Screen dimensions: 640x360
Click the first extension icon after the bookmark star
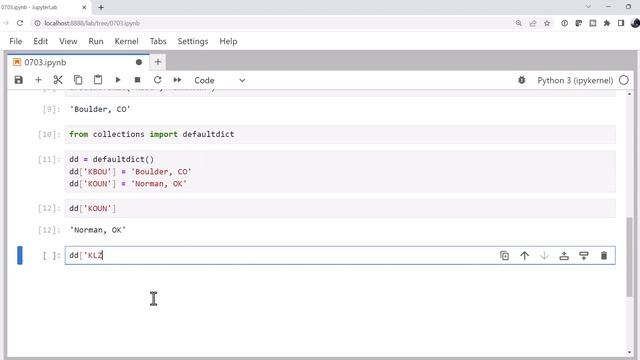coord(564,23)
